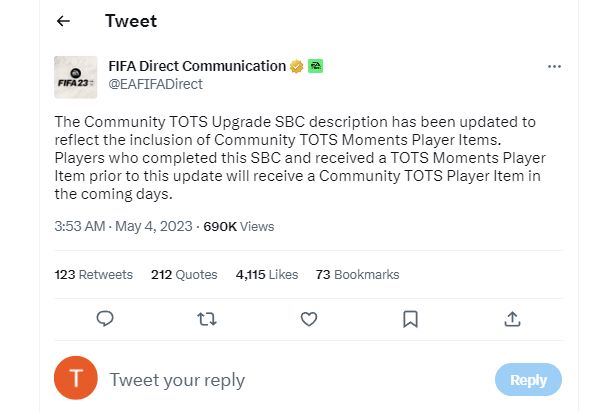Open FIFA Direct Communication display name

pos(197,66)
